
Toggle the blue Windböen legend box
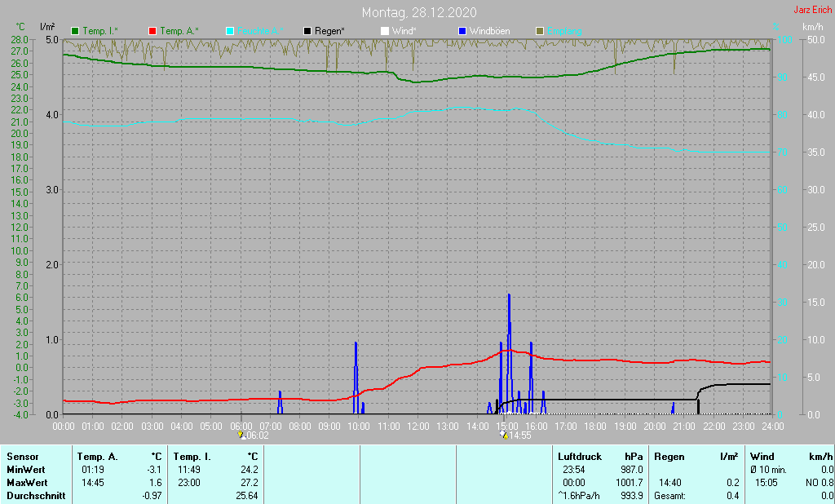pyautogui.click(x=462, y=31)
